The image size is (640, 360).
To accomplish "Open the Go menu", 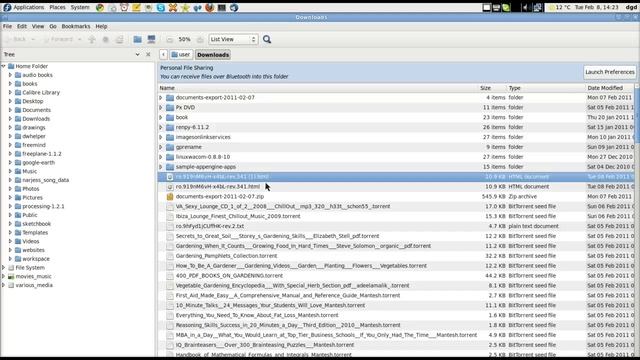I will click(x=53, y=26).
